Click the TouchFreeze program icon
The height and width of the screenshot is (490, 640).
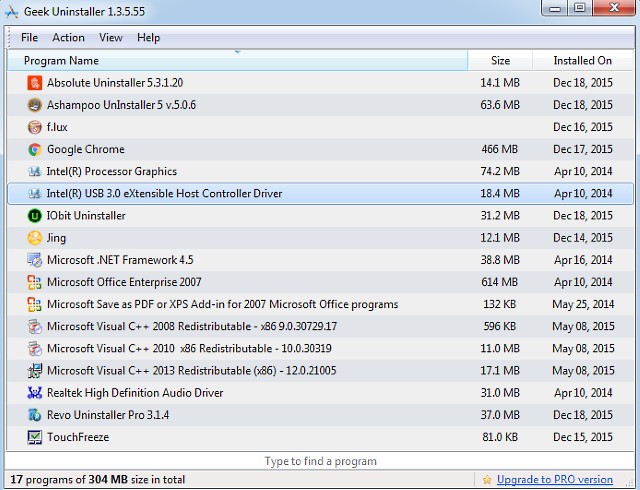coord(35,437)
